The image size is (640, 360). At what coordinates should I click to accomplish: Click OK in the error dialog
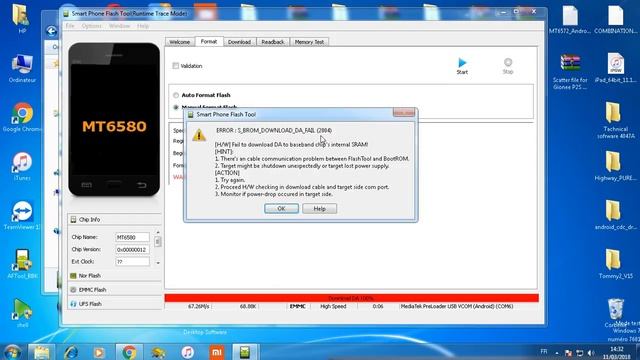pyautogui.click(x=281, y=209)
